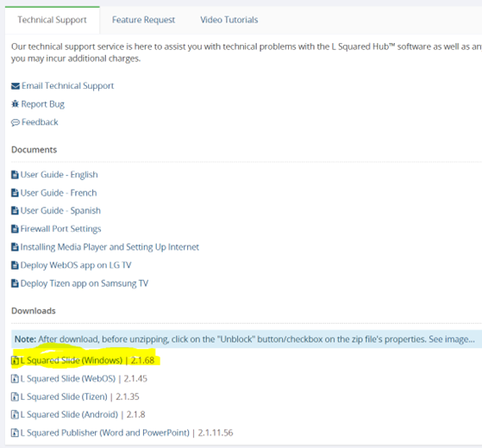Open the Report Bug link
Image resolution: width=482 pixels, height=448 pixels.
43,104
